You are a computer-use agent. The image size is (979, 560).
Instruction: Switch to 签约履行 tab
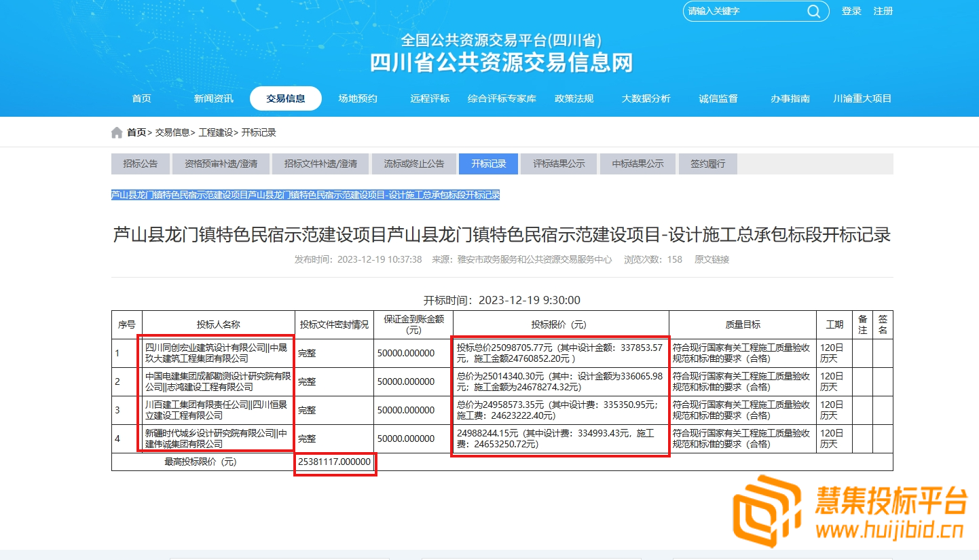point(707,164)
